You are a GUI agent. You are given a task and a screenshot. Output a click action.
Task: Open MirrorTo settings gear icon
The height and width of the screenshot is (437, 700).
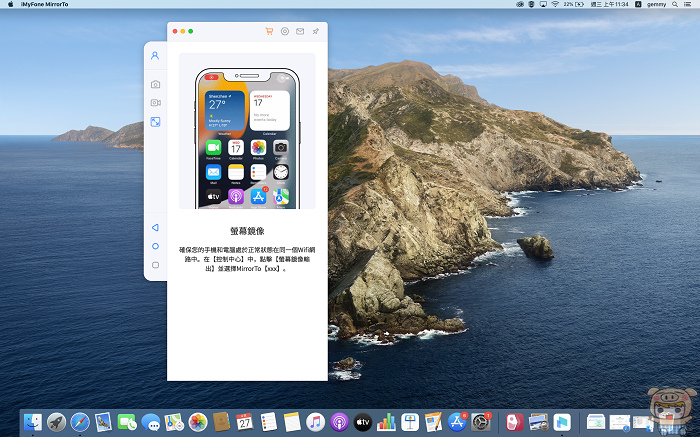(x=285, y=32)
